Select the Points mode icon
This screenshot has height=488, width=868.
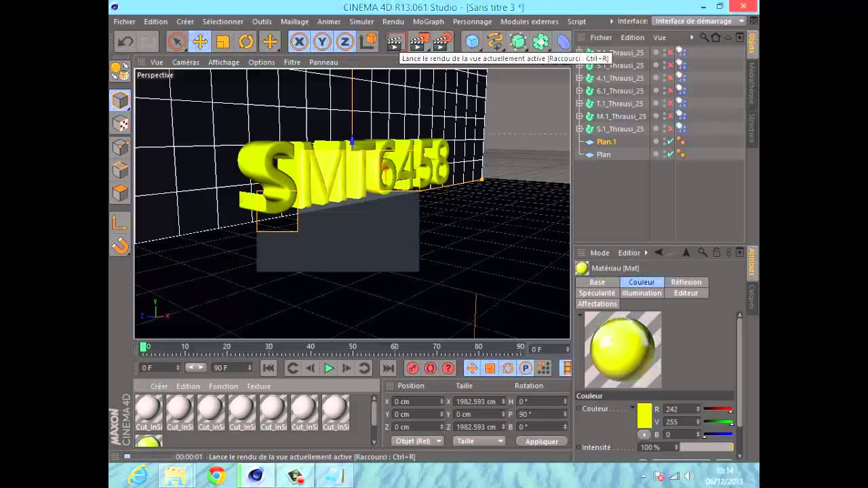[x=120, y=147]
